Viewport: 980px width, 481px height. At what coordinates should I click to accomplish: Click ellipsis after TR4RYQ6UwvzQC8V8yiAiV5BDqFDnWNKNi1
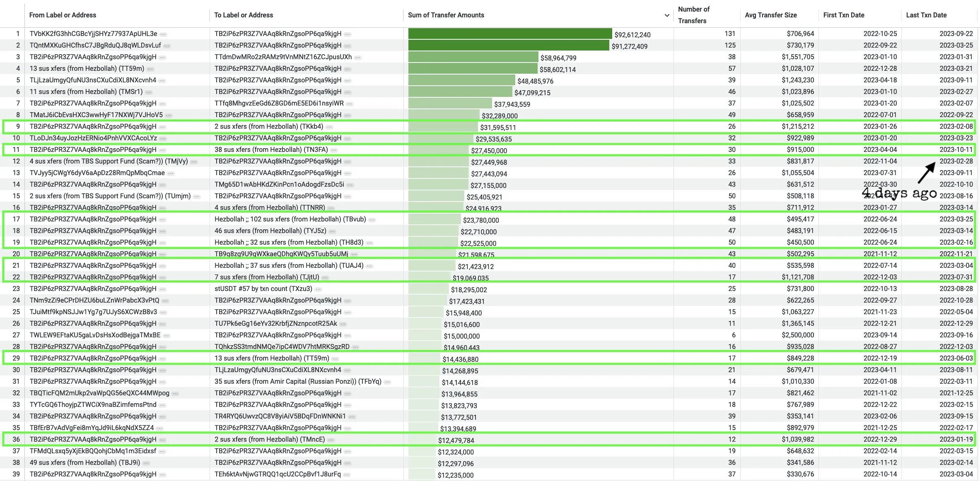[352, 416]
